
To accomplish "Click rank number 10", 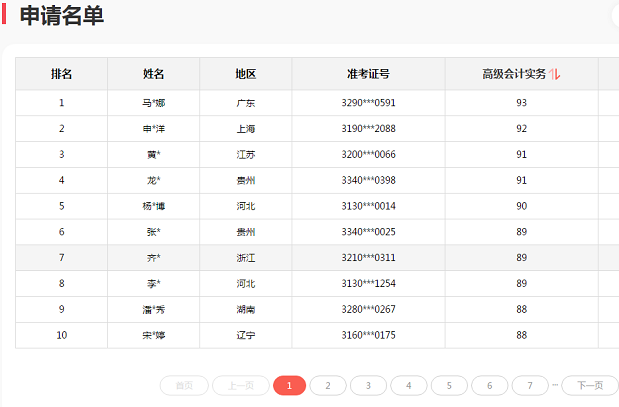I will (x=62, y=335).
